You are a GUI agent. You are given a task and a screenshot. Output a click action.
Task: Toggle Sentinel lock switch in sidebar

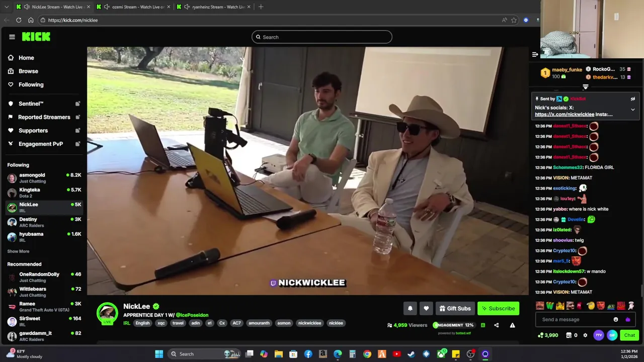pos(77,104)
